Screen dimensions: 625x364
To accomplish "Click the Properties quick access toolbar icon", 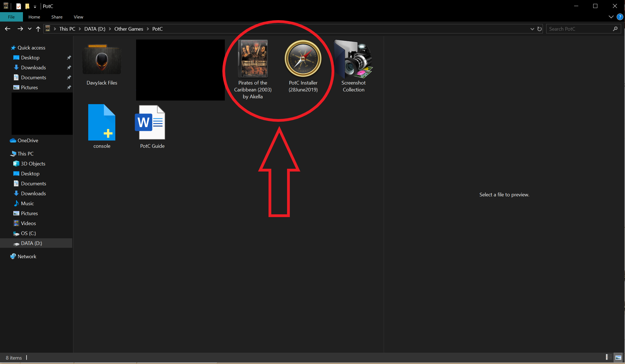I will (19, 6).
